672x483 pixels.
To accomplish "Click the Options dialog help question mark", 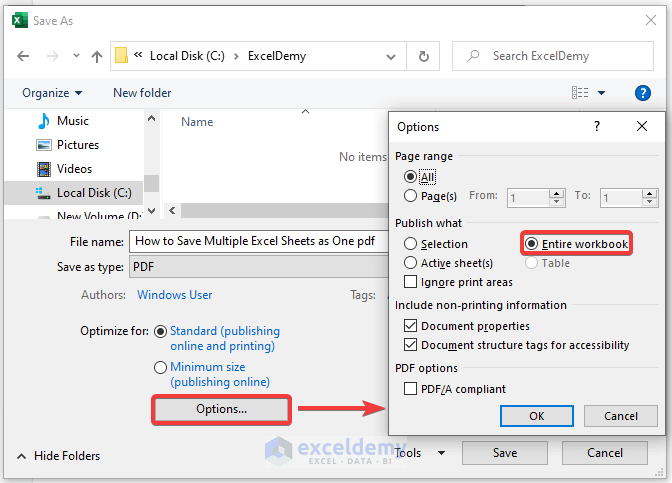I will (x=597, y=126).
